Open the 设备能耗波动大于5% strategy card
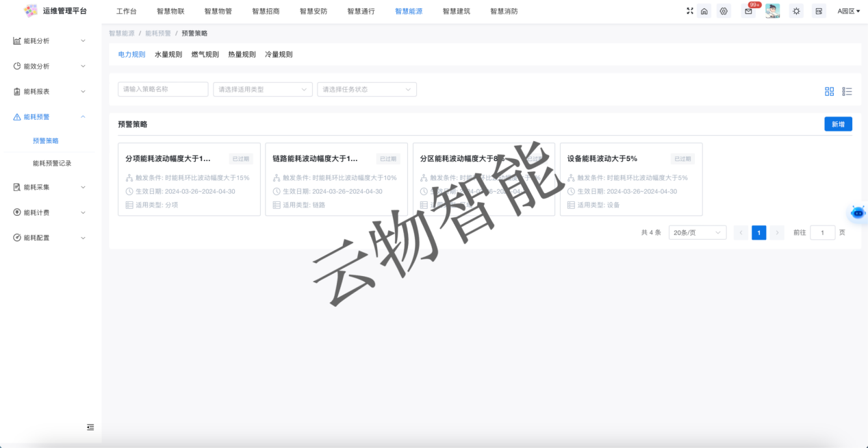Viewport: 868px width, 448px height. pyautogui.click(x=630, y=179)
